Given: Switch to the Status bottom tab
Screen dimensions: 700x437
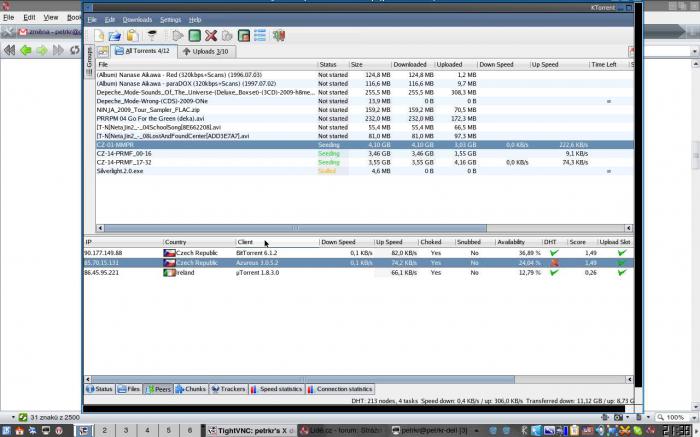Looking at the screenshot, I should pyautogui.click(x=99, y=389).
